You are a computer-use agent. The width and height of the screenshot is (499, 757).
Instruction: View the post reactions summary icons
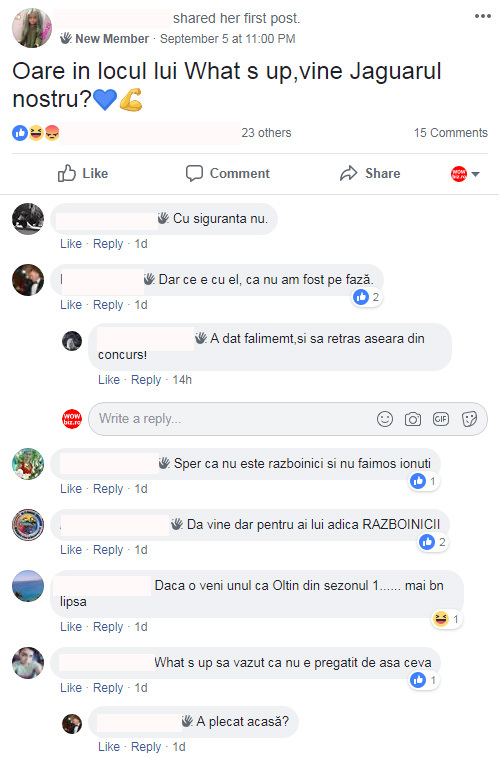tap(36, 133)
